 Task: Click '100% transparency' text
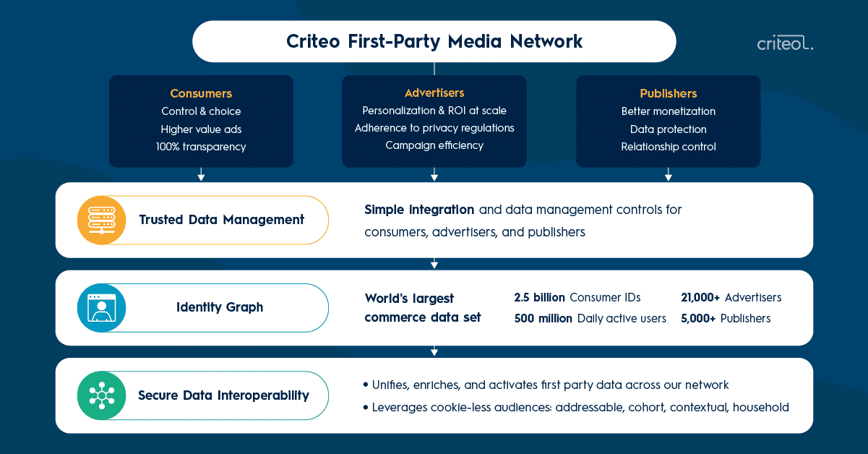pyautogui.click(x=201, y=147)
